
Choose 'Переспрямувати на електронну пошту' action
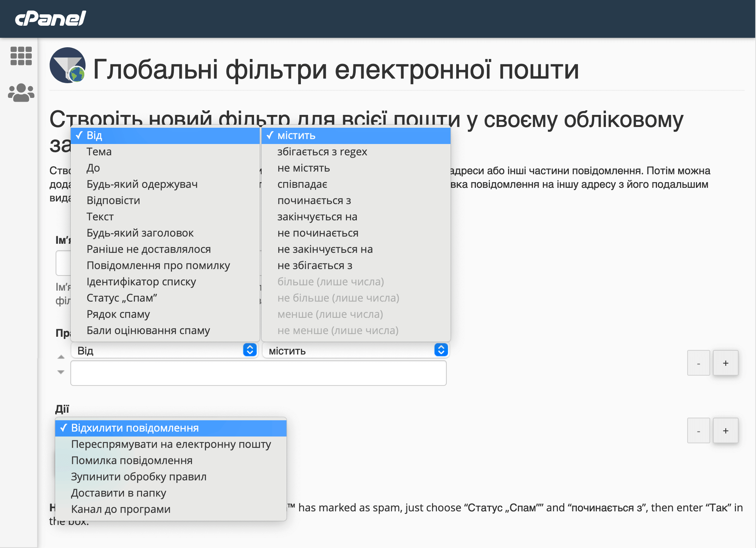click(171, 444)
